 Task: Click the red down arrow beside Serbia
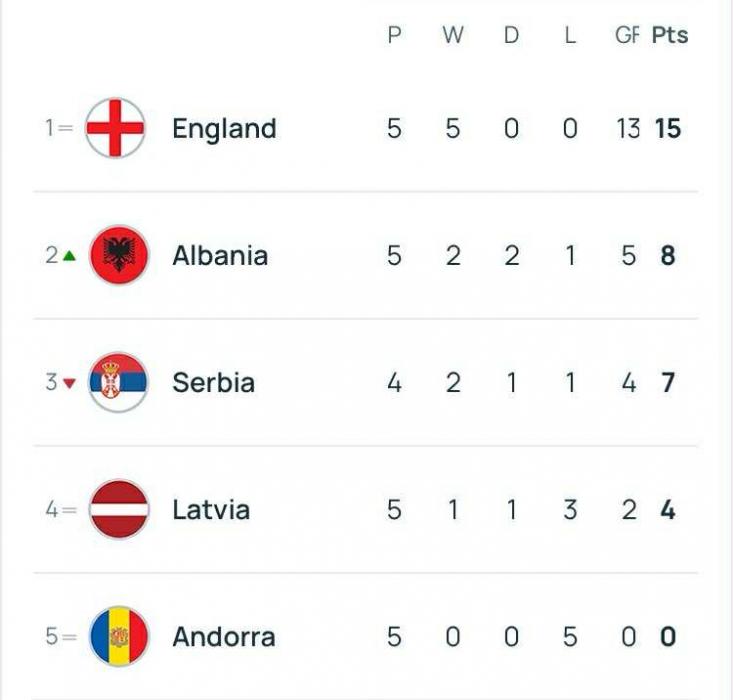pyautogui.click(x=69, y=383)
